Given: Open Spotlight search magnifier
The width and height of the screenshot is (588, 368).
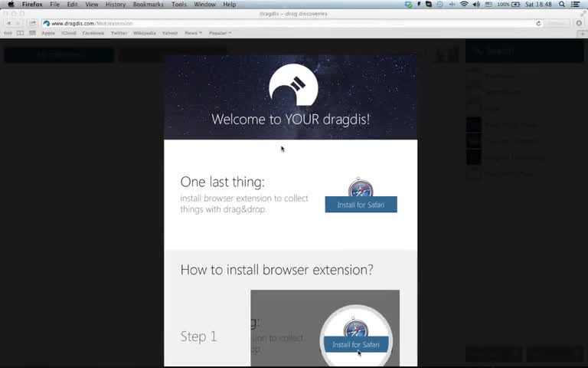Looking at the screenshot, I should click(562, 5).
